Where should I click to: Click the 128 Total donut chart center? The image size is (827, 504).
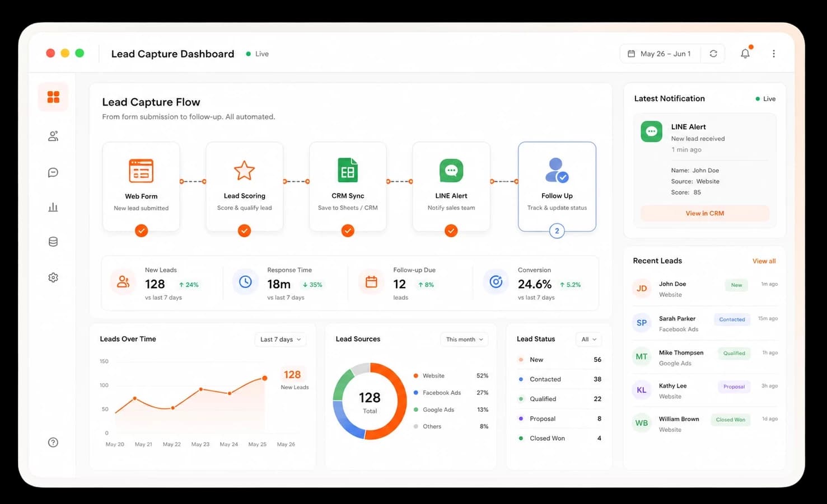tap(370, 402)
